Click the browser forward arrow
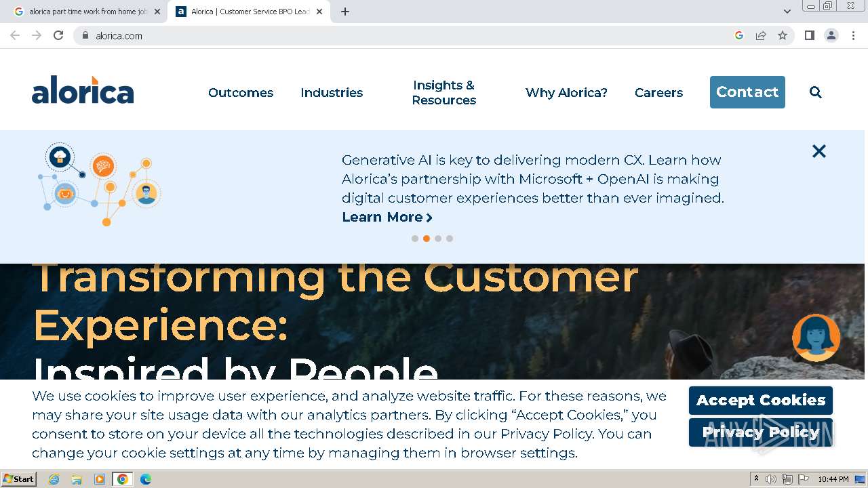 click(37, 35)
